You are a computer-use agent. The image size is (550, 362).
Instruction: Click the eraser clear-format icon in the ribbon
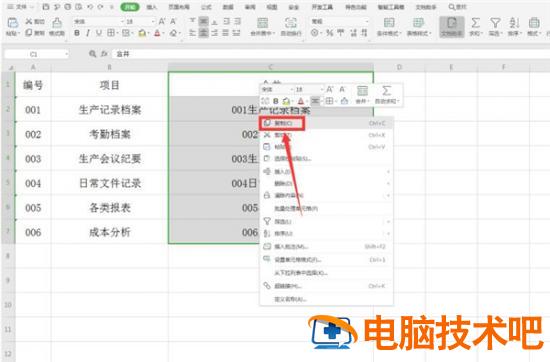click(x=173, y=33)
